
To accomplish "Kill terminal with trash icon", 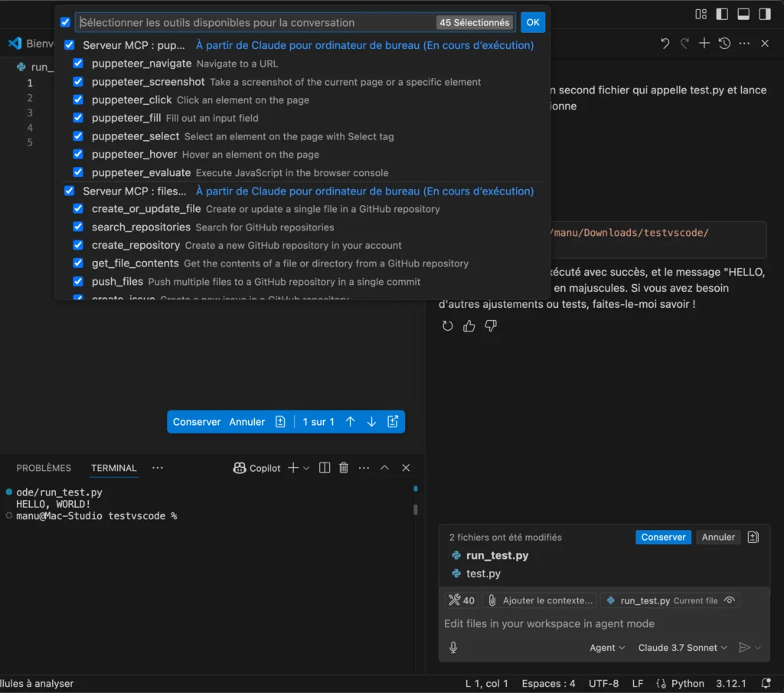I will [x=344, y=468].
